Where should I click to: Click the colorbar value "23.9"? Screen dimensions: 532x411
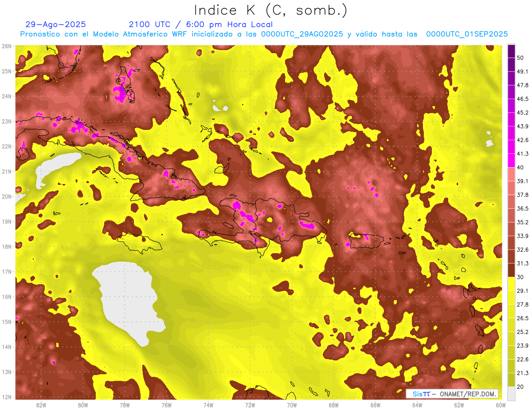522,346
